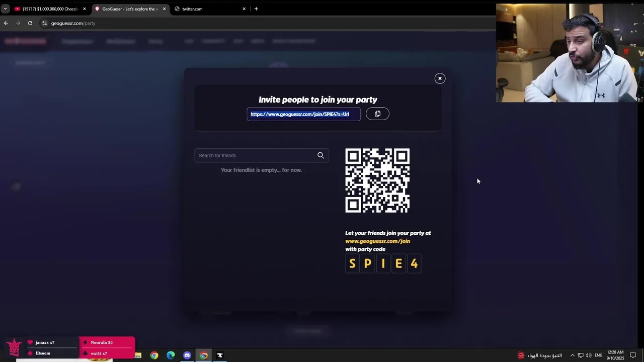Viewport: 644px width, 362px height.
Task: Click the selected party invite URL field
Action: pos(303,114)
